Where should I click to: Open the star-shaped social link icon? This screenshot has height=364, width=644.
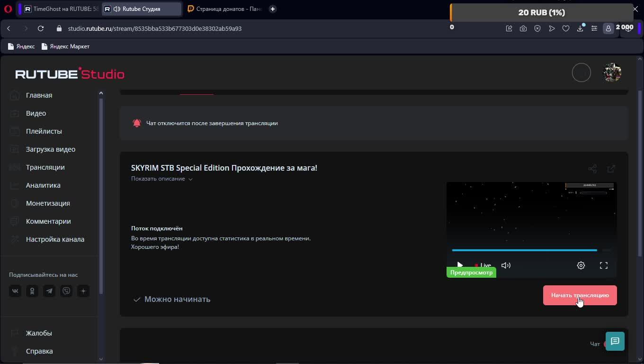tap(83, 291)
